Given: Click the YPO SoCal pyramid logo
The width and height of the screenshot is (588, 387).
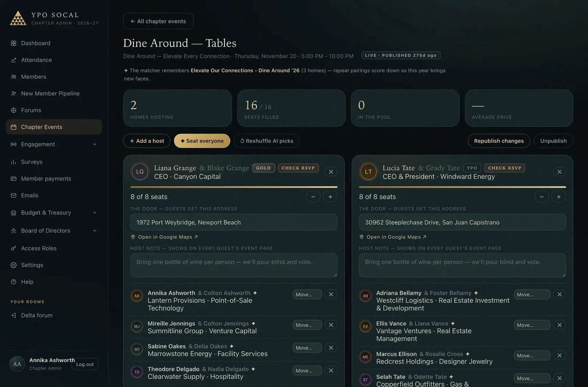Looking at the screenshot, I should [x=18, y=18].
